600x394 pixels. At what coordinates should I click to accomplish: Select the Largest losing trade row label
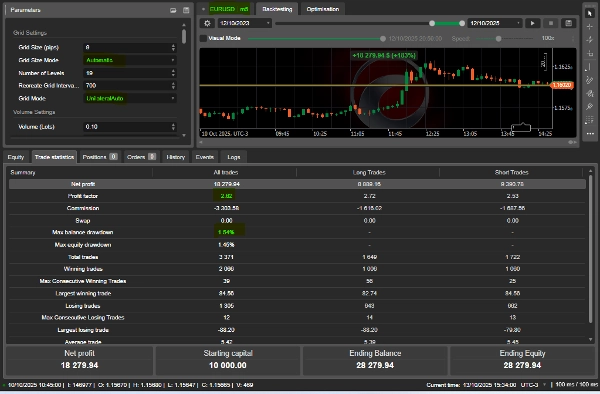point(83,330)
